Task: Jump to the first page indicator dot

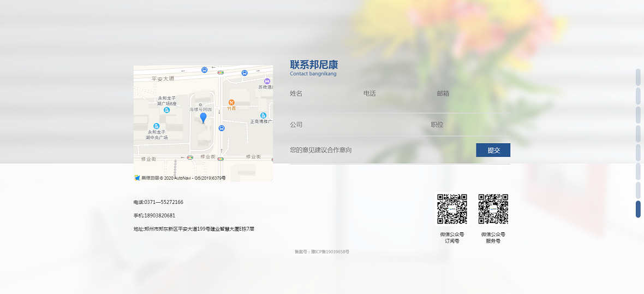Action: pos(638,77)
